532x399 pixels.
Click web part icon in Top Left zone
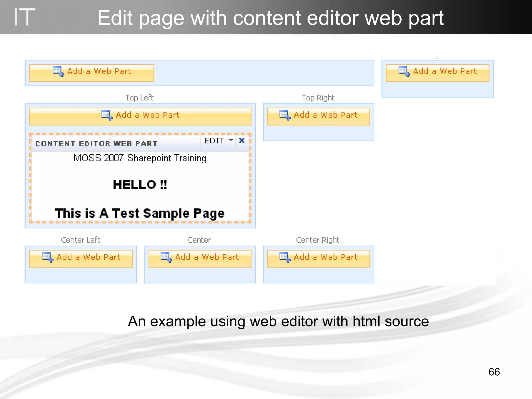tap(107, 115)
